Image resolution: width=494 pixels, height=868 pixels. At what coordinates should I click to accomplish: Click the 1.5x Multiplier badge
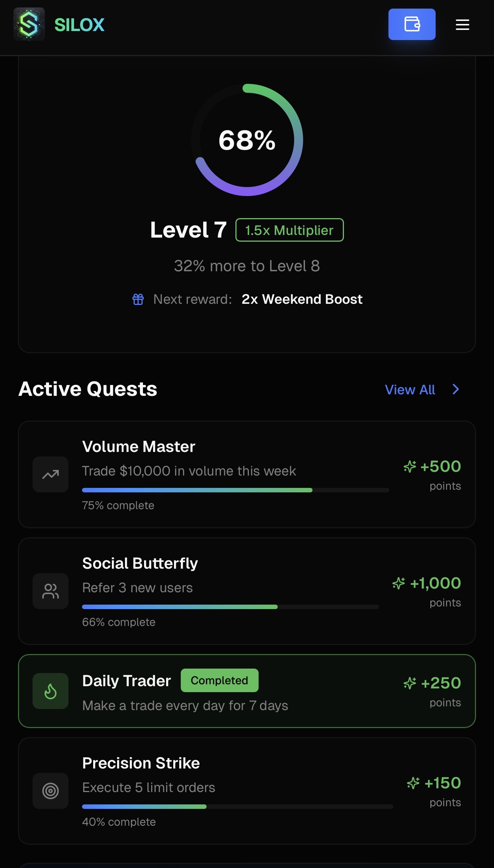289,230
